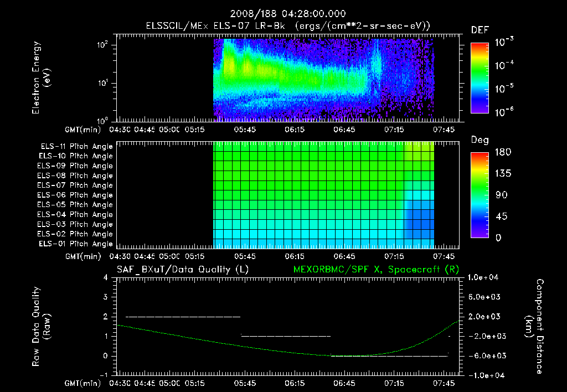Click the bright yellow peak in the electron spectrogram

click(229, 64)
